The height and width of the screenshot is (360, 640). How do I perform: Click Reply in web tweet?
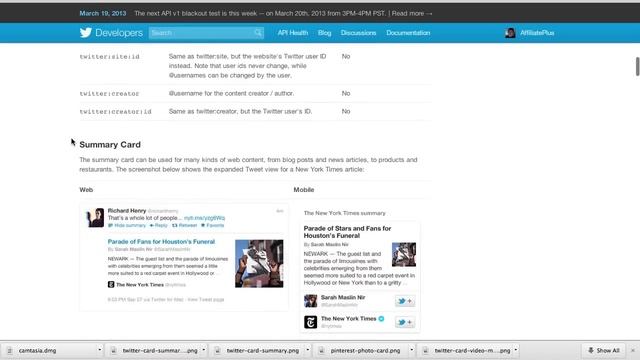click(x=159, y=225)
